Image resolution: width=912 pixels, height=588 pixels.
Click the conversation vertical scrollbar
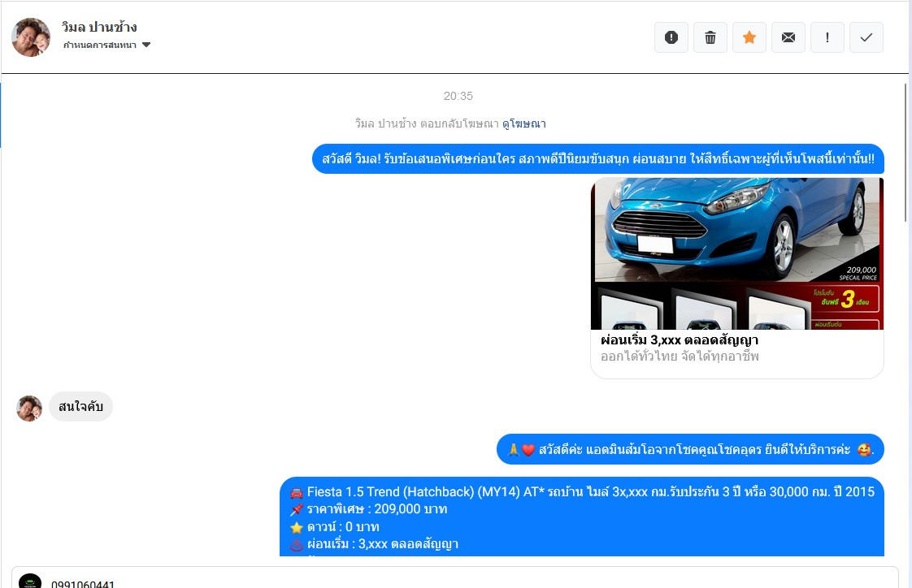[x=905, y=153]
